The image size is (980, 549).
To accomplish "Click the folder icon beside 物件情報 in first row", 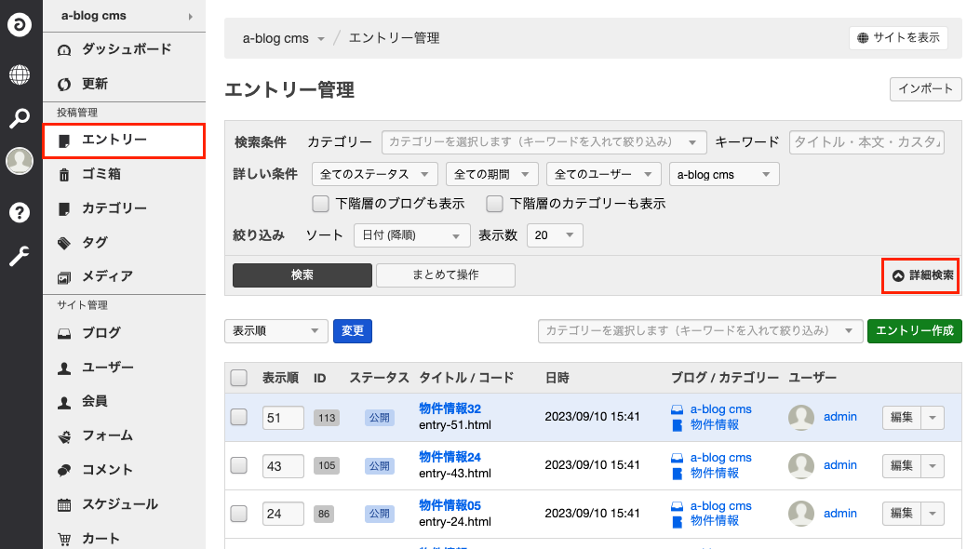I will click(x=678, y=425).
